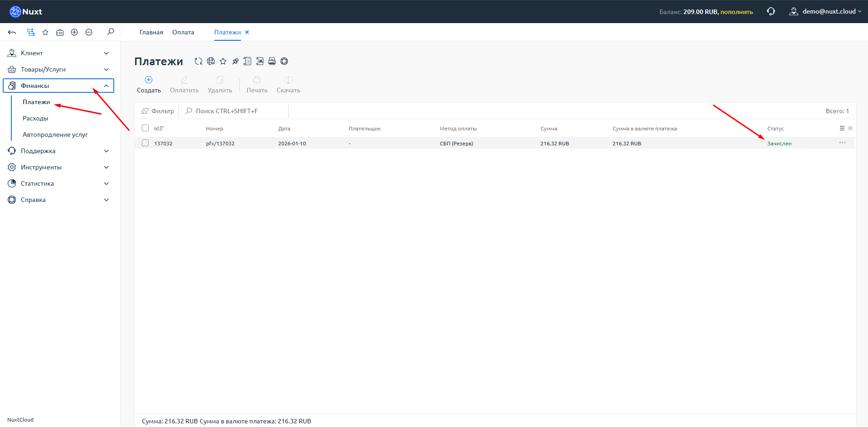The height and width of the screenshot is (427, 868).
Task: Pin the Платежи page with the pushpin icon
Action: tap(235, 61)
